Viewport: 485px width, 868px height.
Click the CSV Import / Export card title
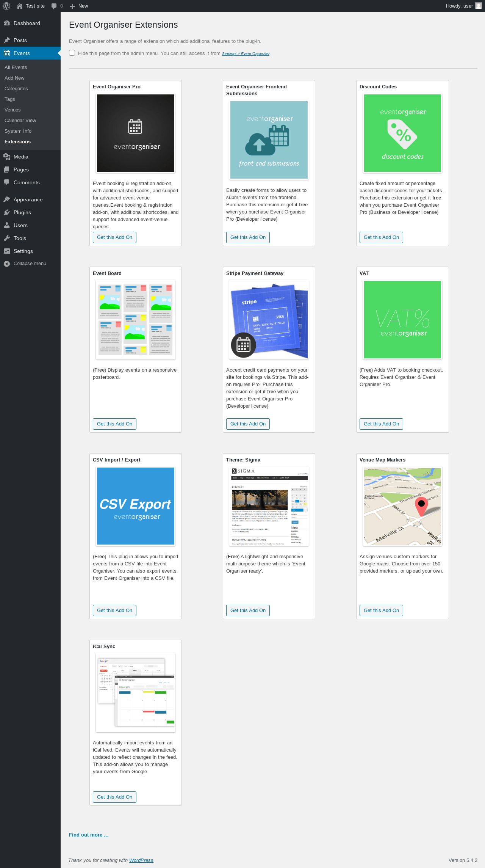pyautogui.click(x=116, y=460)
